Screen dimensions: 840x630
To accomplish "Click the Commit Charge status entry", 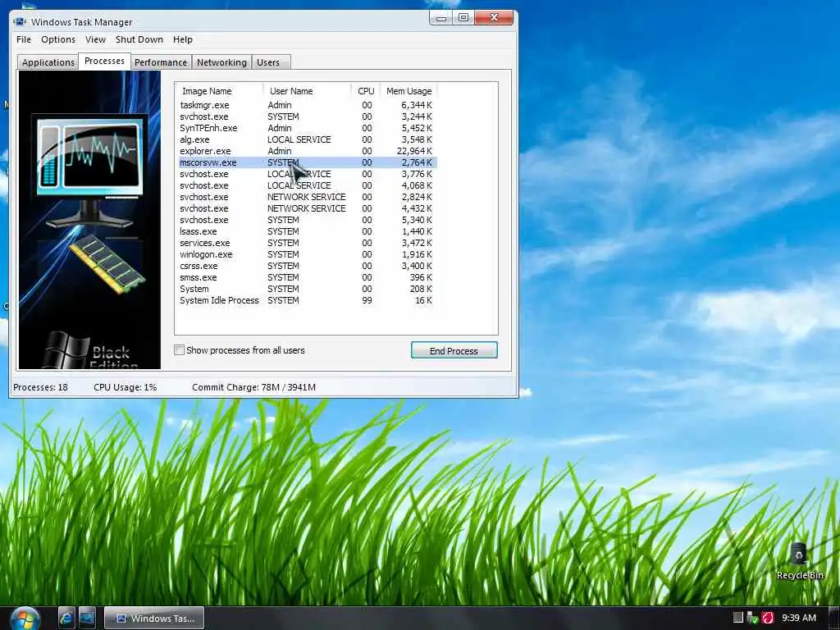I will pos(254,387).
